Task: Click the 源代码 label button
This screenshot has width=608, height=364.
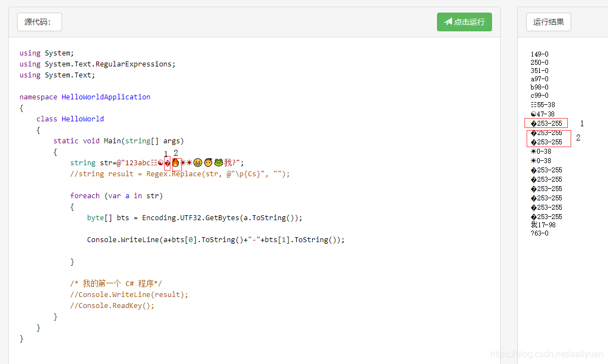Action: click(39, 22)
